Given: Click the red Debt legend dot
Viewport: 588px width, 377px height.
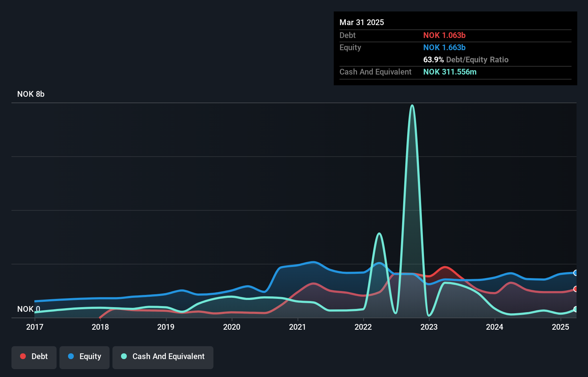Looking at the screenshot, I should tap(23, 356).
